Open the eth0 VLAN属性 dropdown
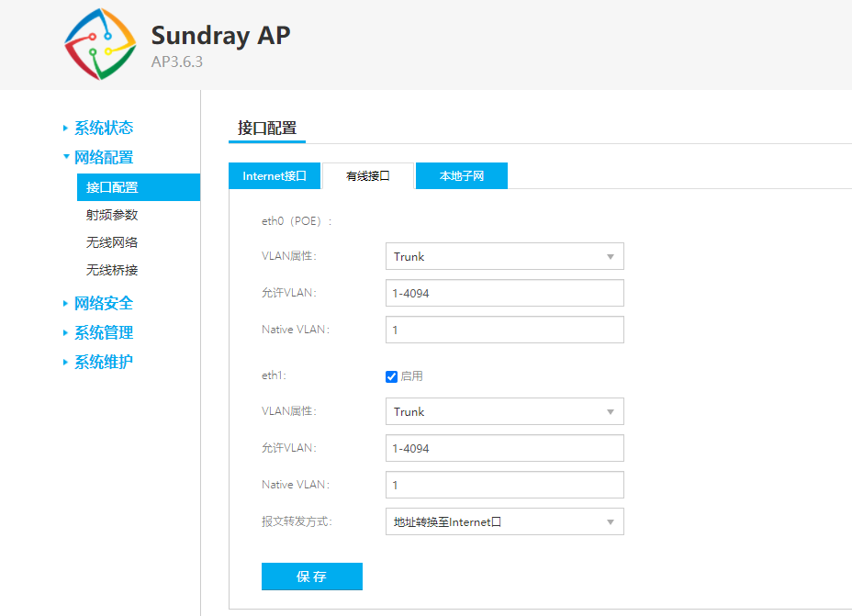The width and height of the screenshot is (852, 616). pyautogui.click(x=504, y=256)
